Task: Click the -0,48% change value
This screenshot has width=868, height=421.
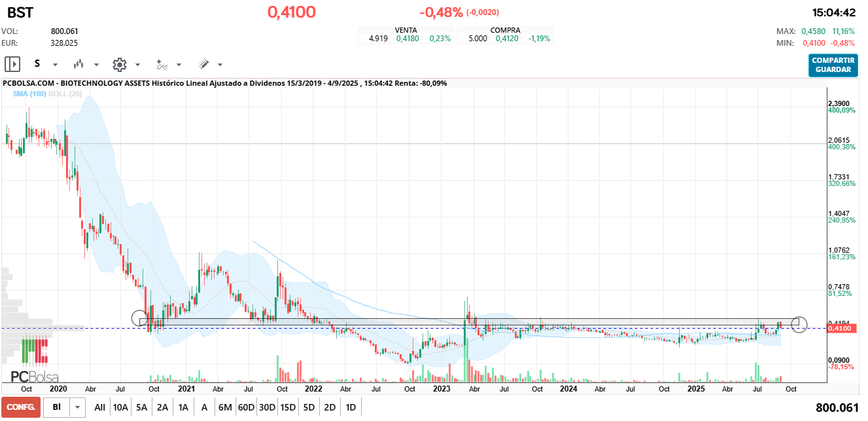Action: coord(441,12)
